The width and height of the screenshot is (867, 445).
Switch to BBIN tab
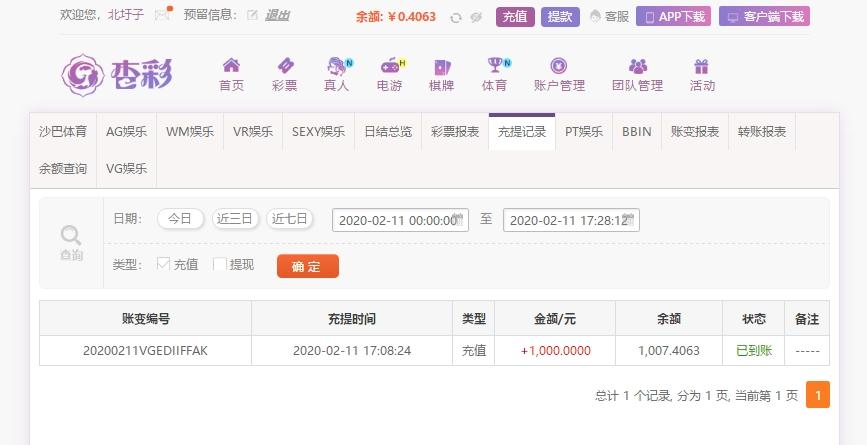pos(637,132)
